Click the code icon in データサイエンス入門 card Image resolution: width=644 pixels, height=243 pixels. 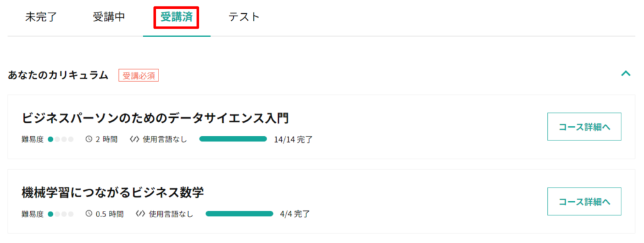135,139
